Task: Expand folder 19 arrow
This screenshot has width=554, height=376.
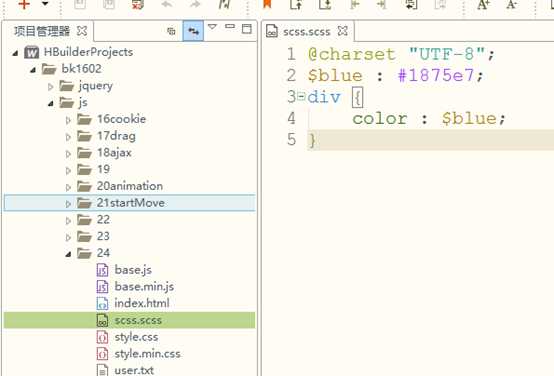Action: pos(68,170)
